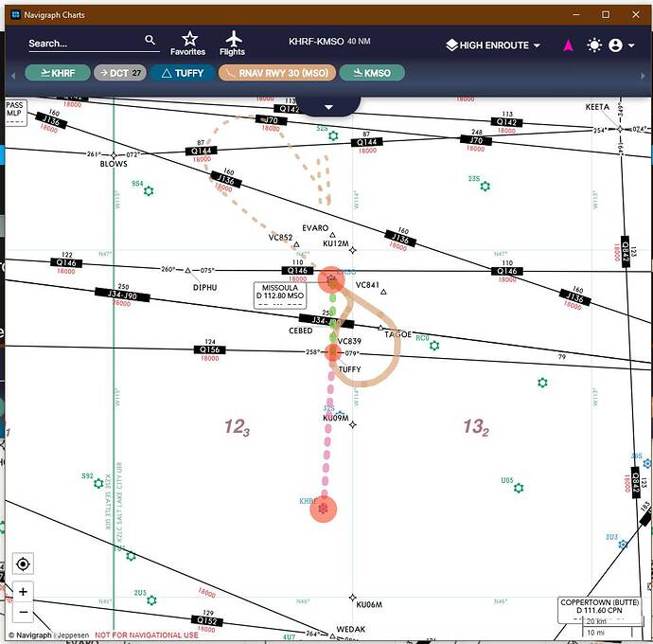Click the KHRF airport marker on map

[x=324, y=509]
